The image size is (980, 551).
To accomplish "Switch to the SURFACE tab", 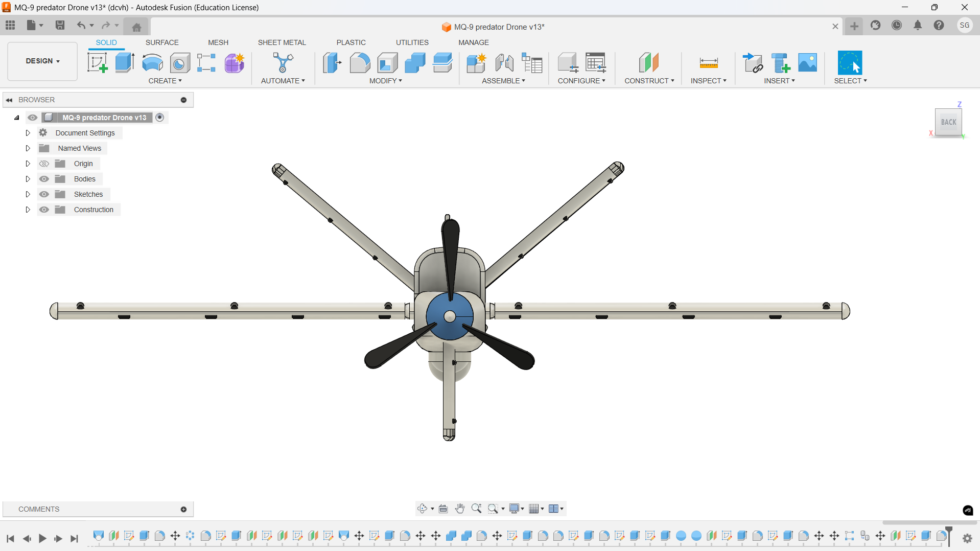I will tap(162, 42).
